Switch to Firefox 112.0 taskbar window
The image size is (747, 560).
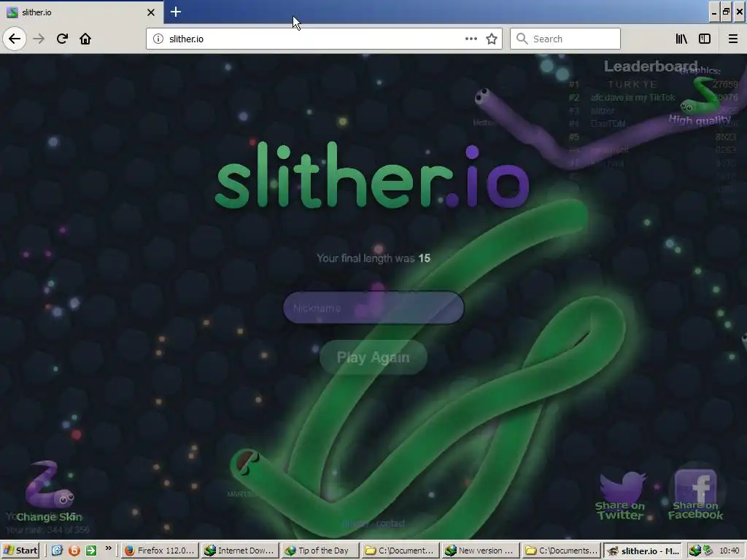point(160,551)
